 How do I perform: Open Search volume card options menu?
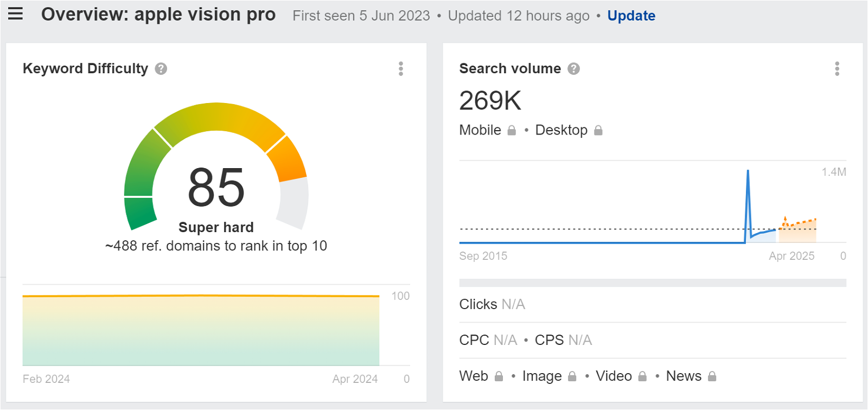[837, 69]
